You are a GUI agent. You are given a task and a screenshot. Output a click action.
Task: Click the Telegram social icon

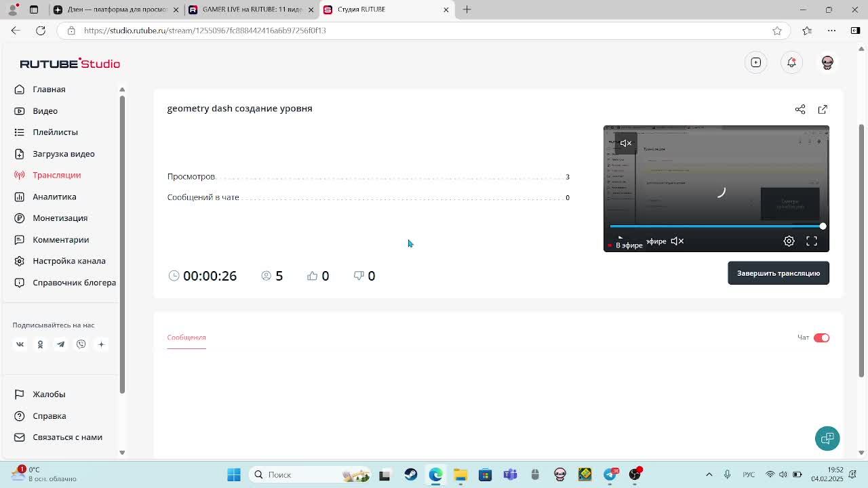click(x=60, y=344)
